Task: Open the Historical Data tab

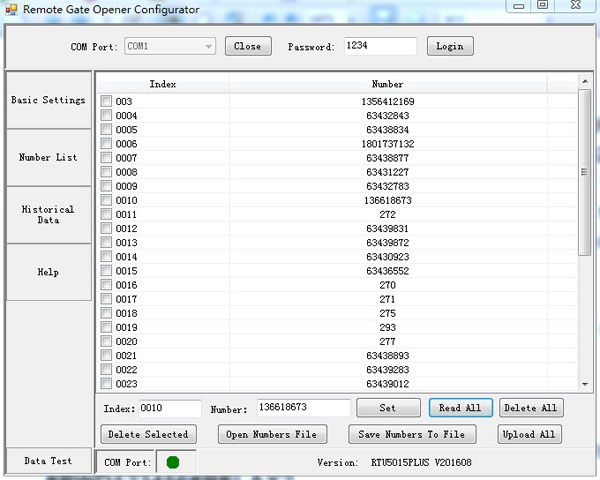Action: click(x=48, y=215)
